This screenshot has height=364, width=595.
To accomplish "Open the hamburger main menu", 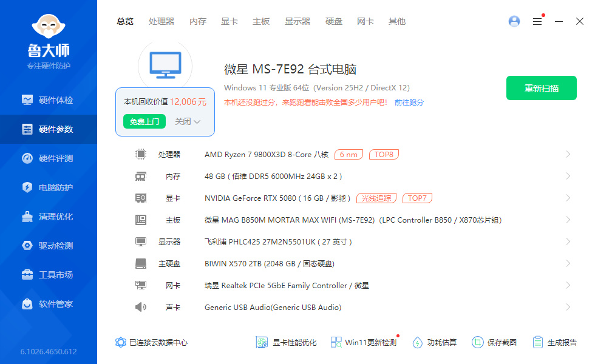I will click(x=537, y=22).
